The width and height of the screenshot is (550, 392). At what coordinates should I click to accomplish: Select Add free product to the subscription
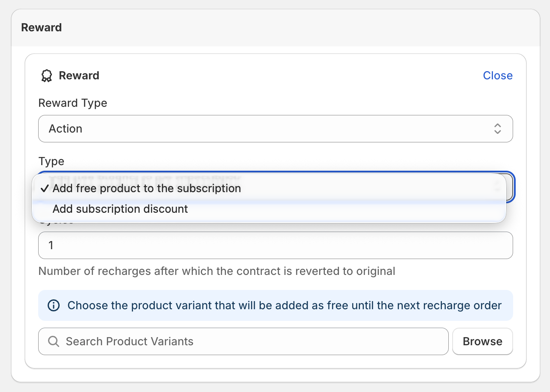147,189
